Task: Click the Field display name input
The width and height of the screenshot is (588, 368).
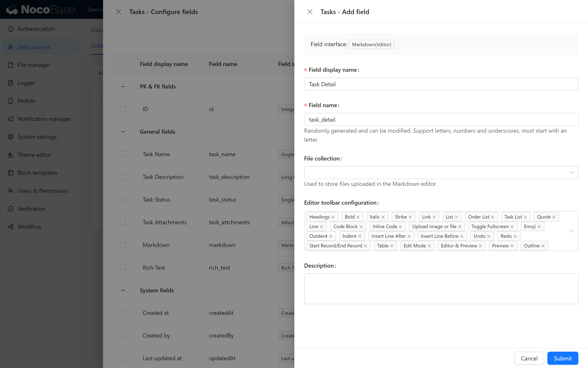Action: coord(441,84)
